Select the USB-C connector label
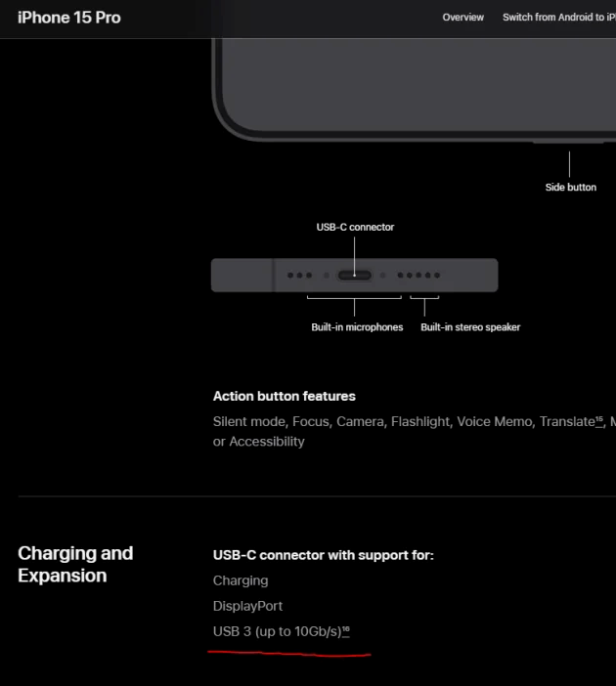This screenshot has height=686, width=616. [355, 227]
